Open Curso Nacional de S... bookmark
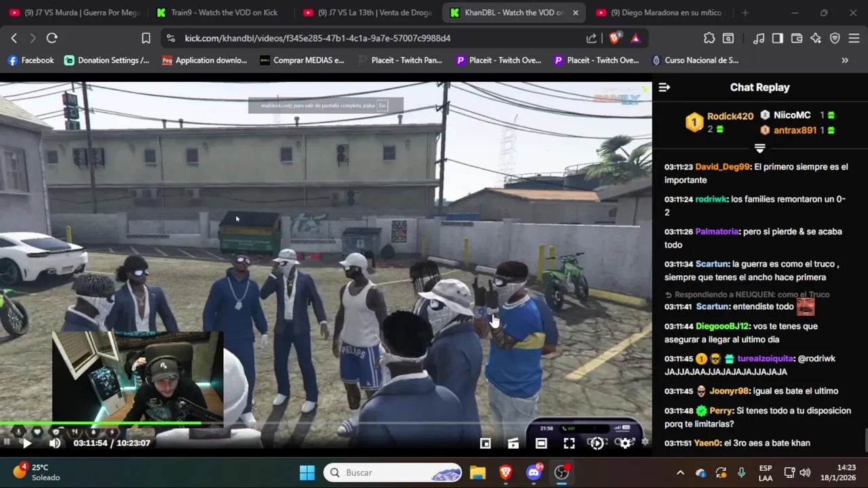The width and height of the screenshot is (868, 488). pos(695,60)
